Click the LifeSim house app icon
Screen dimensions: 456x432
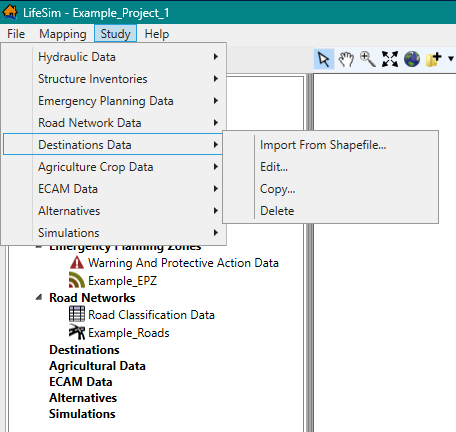[10, 12]
